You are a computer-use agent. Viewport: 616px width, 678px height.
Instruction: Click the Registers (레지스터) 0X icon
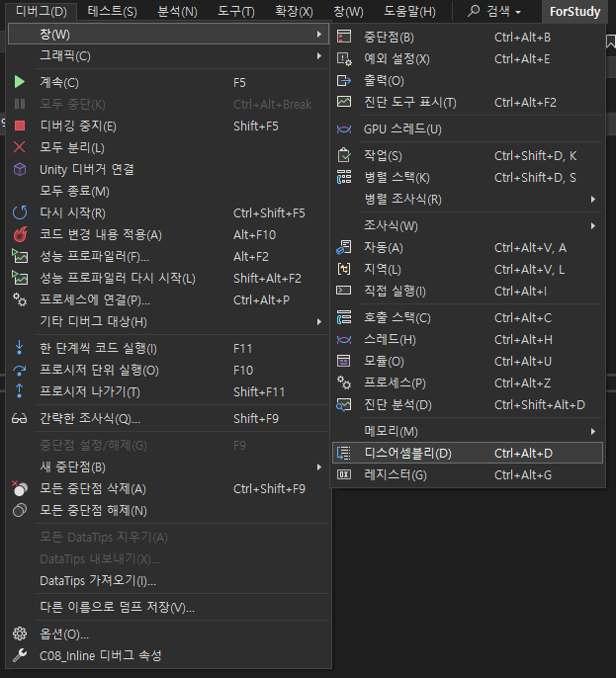(x=344, y=474)
